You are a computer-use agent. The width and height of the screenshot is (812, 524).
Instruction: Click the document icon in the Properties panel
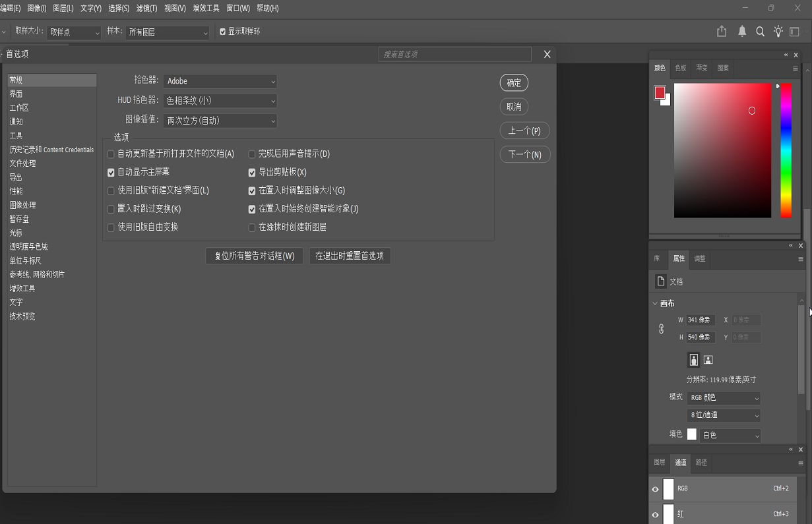pos(660,281)
